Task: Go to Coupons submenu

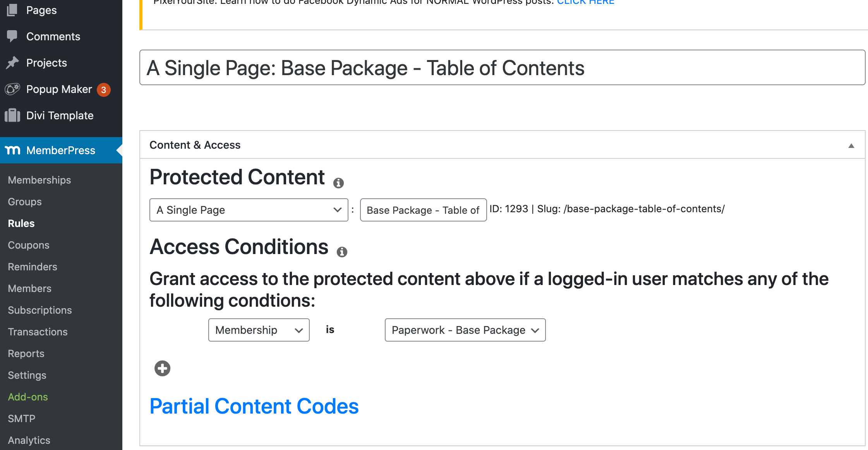Action: coord(29,245)
